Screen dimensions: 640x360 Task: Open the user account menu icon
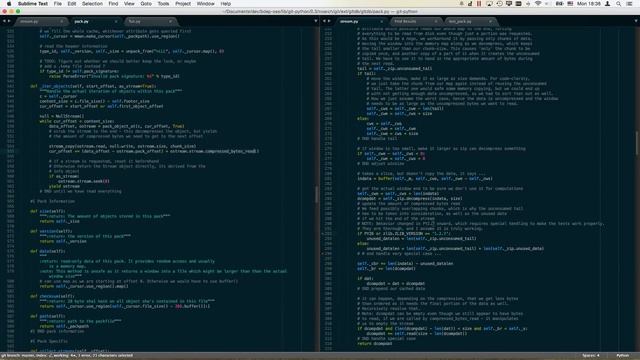(607, 4)
